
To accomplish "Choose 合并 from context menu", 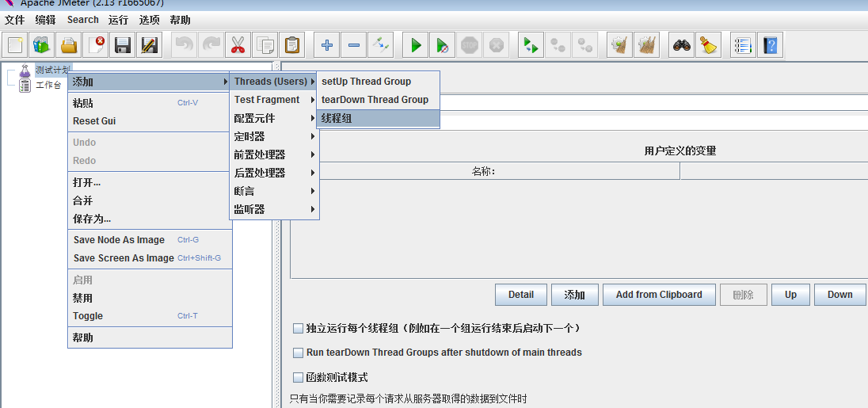I will [150, 201].
